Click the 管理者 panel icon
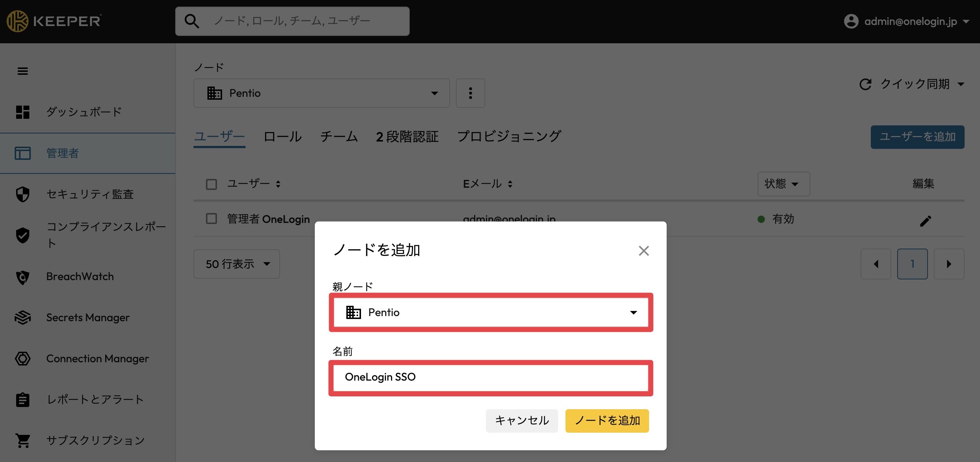The width and height of the screenshot is (980, 462). tap(22, 153)
